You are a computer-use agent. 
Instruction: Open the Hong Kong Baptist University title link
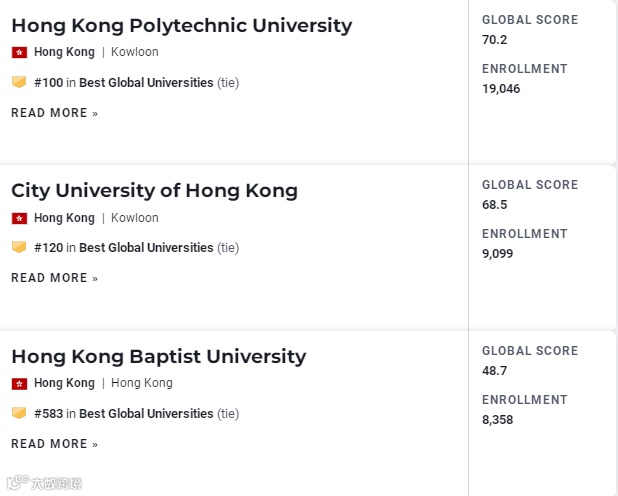(158, 356)
